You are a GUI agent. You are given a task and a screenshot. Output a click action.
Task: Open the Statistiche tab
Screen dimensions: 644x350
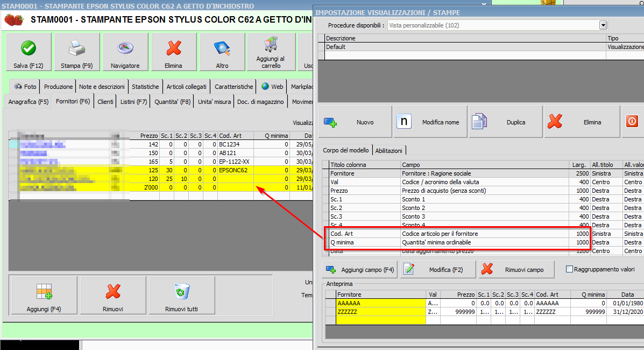click(145, 87)
